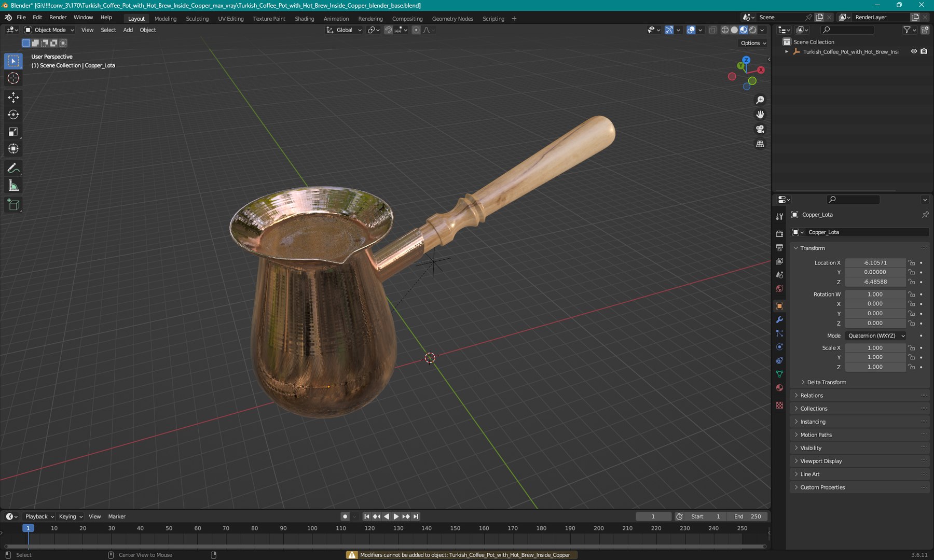
Task: Open the timeline Keying menu
Action: tap(71, 516)
